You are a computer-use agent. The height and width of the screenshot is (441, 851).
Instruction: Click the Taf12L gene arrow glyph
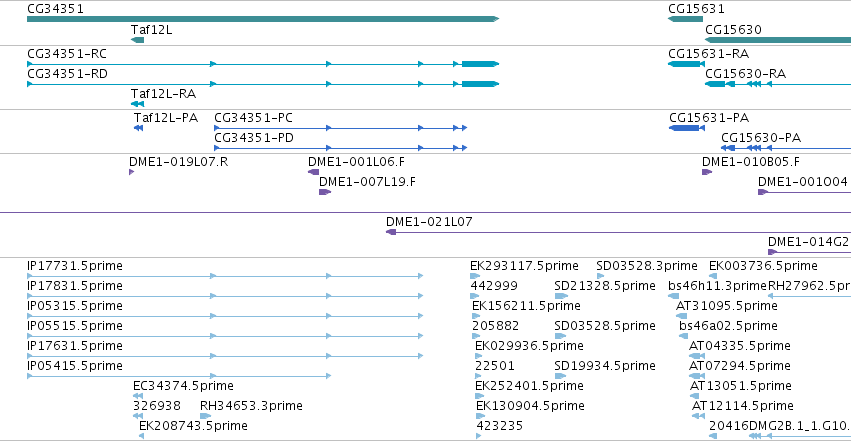pos(137,40)
